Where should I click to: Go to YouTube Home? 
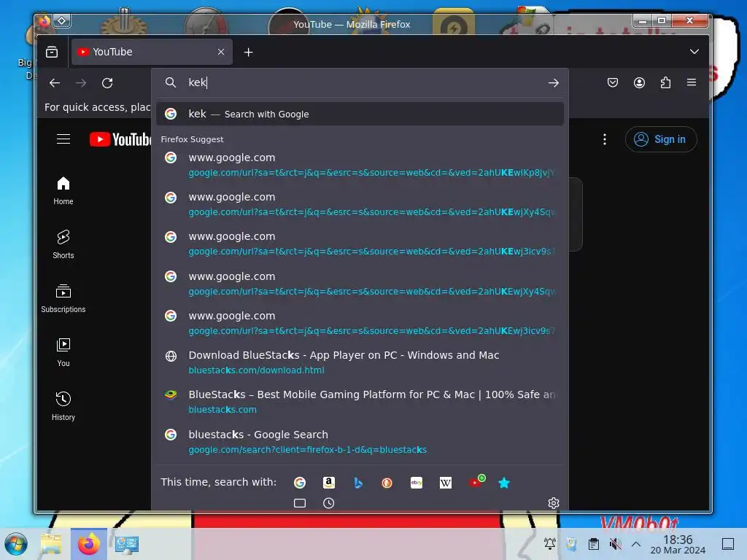point(63,190)
